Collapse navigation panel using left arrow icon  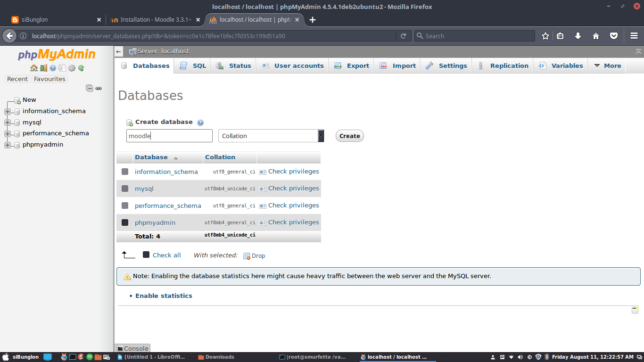point(119,51)
